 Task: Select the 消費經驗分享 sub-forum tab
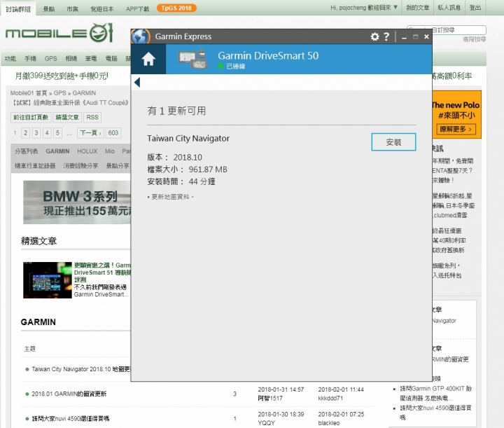coord(80,166)
